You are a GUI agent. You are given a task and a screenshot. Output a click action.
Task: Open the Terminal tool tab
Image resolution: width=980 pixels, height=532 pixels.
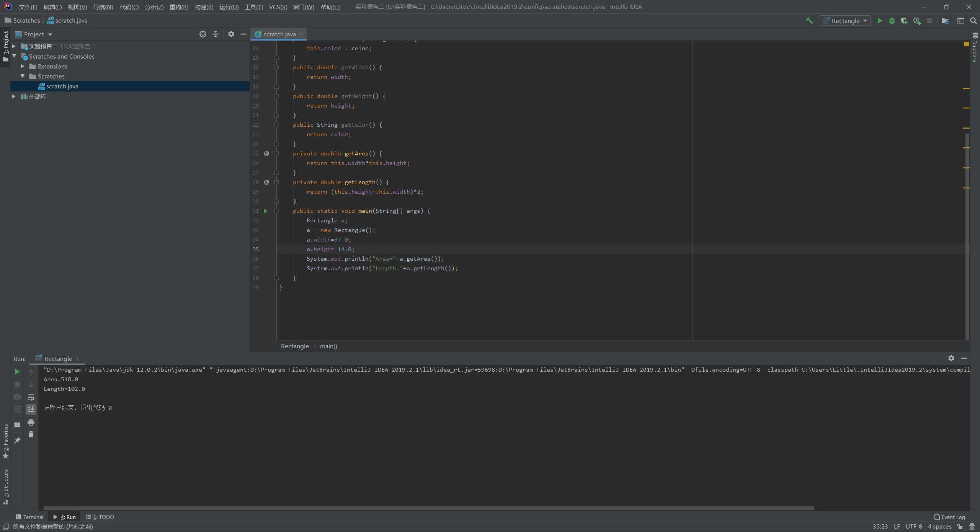[29, 517]
